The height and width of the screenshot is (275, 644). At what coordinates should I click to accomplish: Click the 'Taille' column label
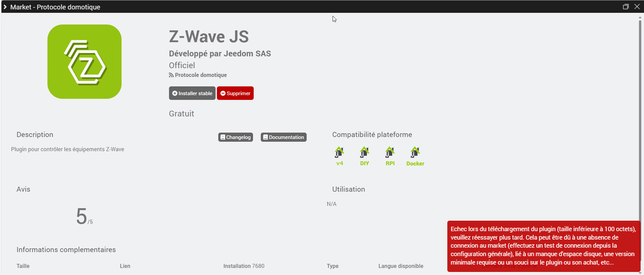point(23,266)
